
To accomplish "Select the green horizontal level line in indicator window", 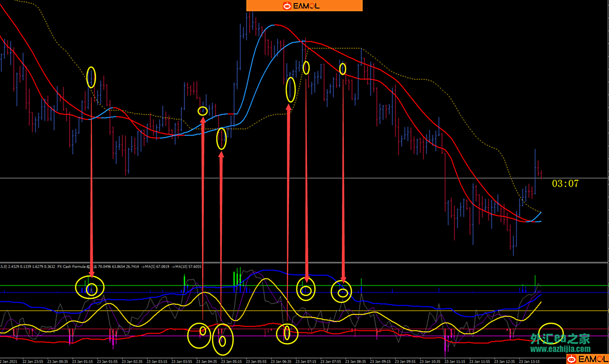I will 427,286.
